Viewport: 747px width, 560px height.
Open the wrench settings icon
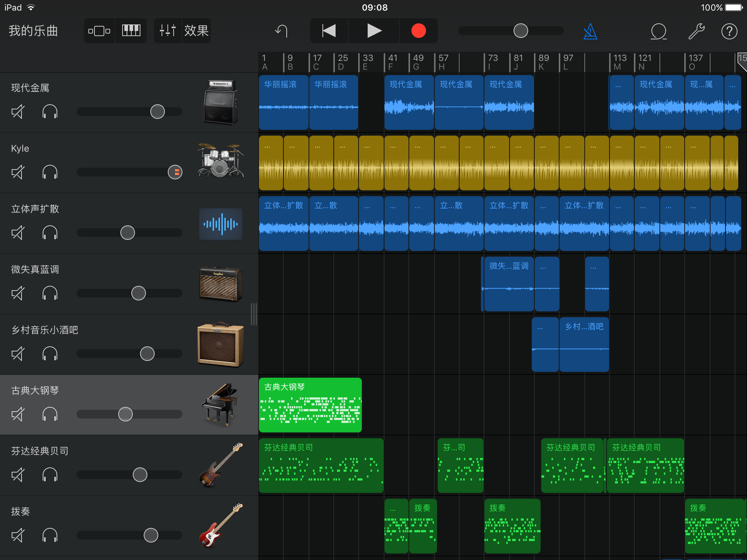coord(696,31)
